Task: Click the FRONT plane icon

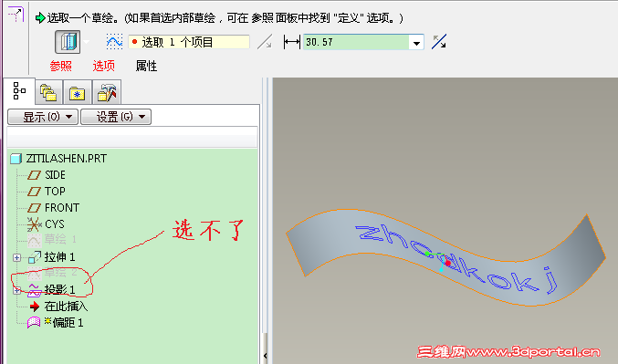Action: (35, 208)
